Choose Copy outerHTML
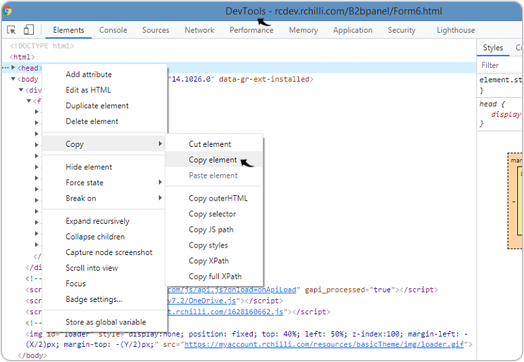The height and width of the screenshot is (362, 524). 218,198
